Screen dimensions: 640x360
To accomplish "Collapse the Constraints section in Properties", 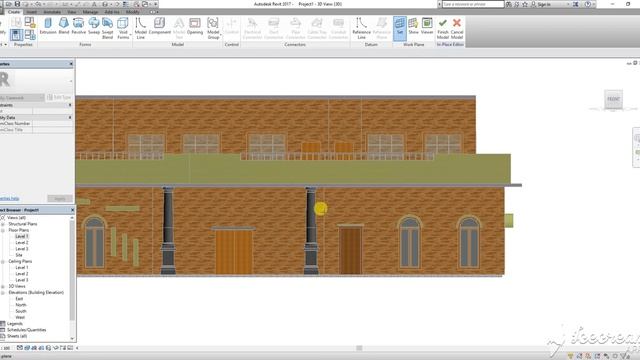I will 70,105.
